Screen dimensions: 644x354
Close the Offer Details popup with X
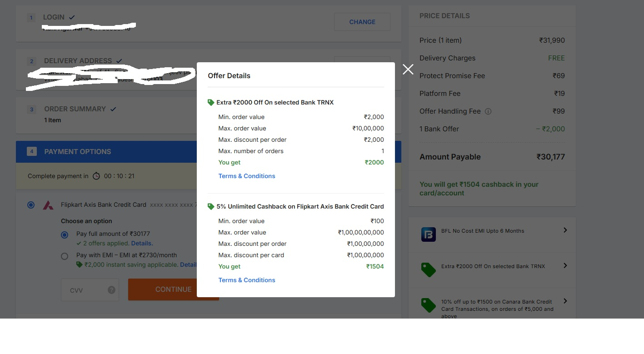click(x=408, y=69)
